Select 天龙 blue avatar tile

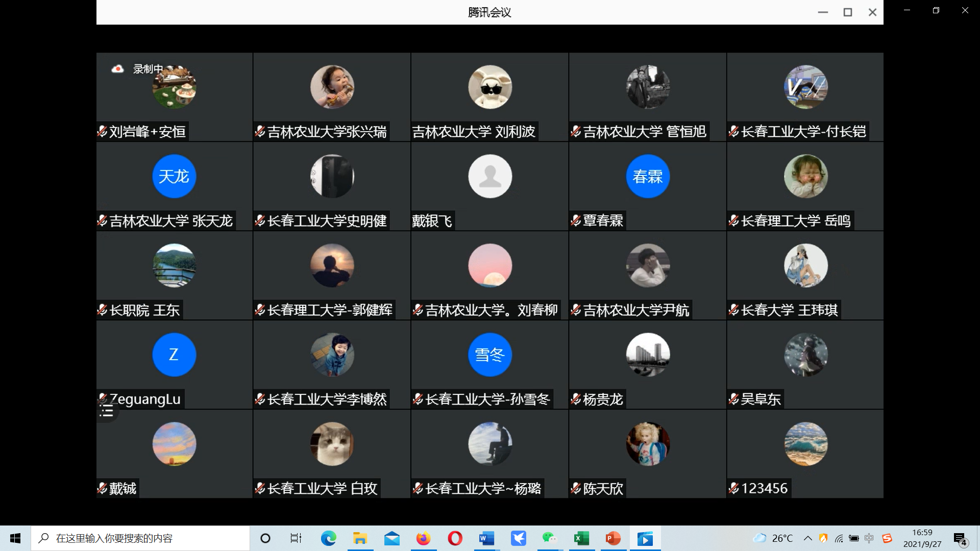coord(174,177)
